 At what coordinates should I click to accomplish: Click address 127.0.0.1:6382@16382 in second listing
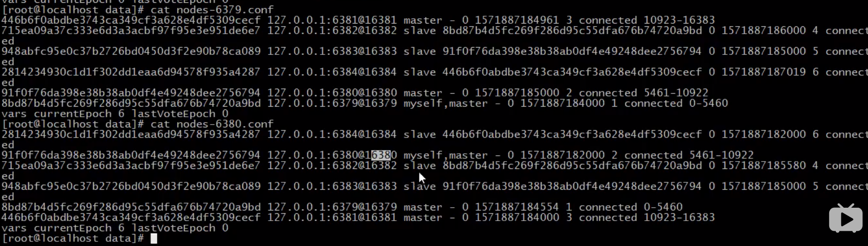pos(332,165)
